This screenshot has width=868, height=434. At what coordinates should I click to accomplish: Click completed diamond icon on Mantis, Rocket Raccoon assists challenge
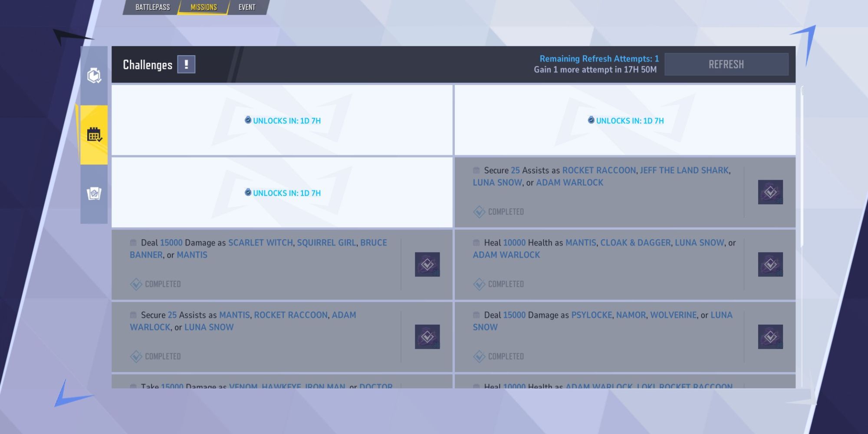tap(136, 357)
